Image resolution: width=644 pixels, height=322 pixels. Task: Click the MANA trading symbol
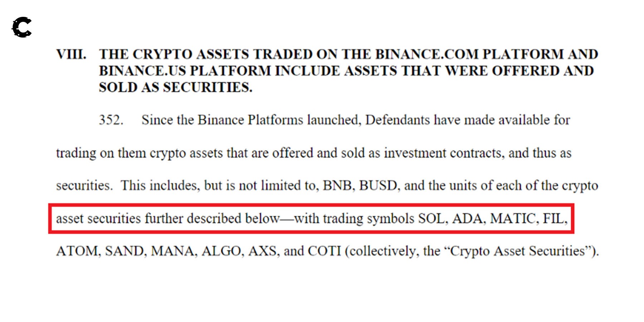tap(173, 251)
